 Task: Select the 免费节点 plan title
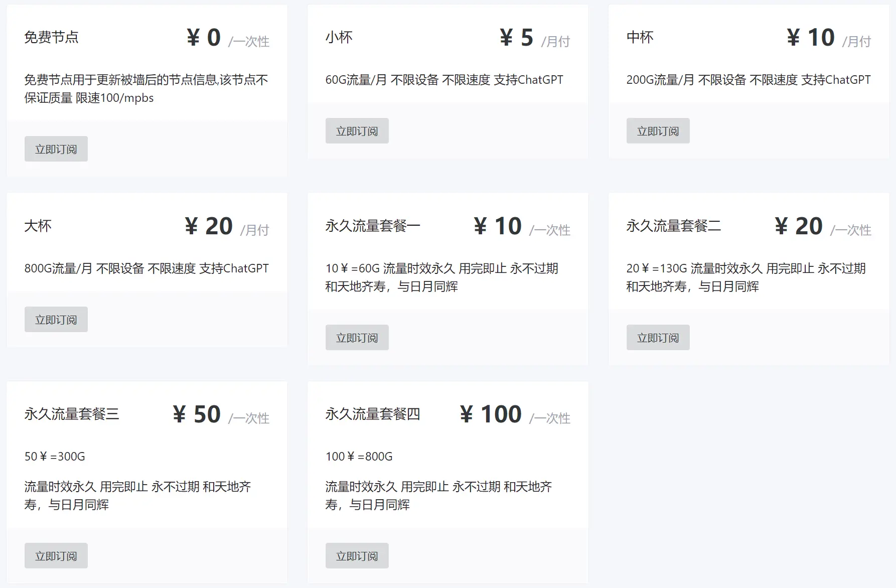coord(52,37)
